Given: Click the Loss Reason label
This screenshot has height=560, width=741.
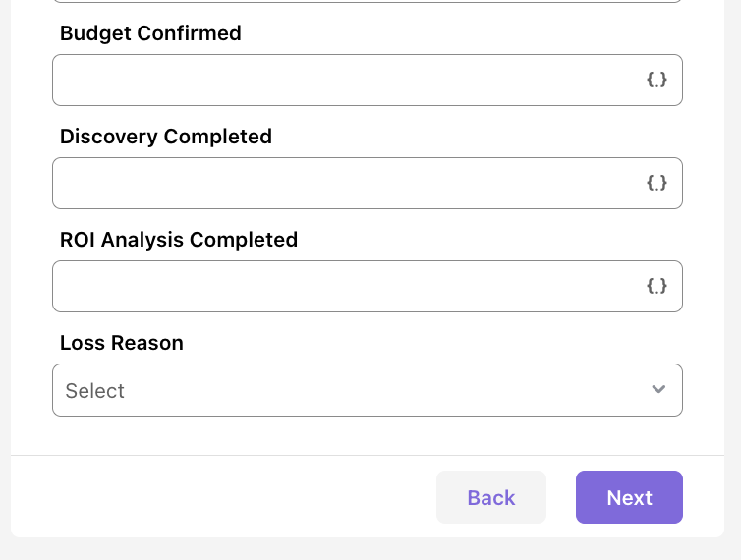Looking at the screenshot, I should click(x=122, y=343).
